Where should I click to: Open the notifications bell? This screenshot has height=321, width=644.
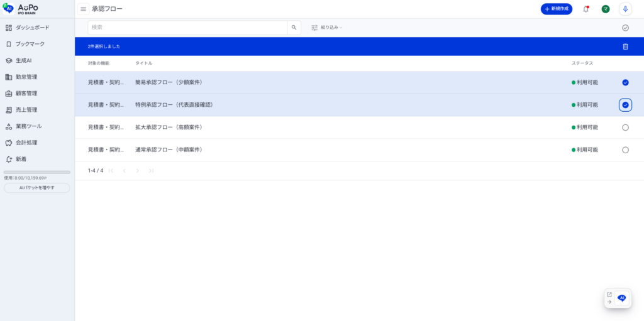(x=586, y=9)
